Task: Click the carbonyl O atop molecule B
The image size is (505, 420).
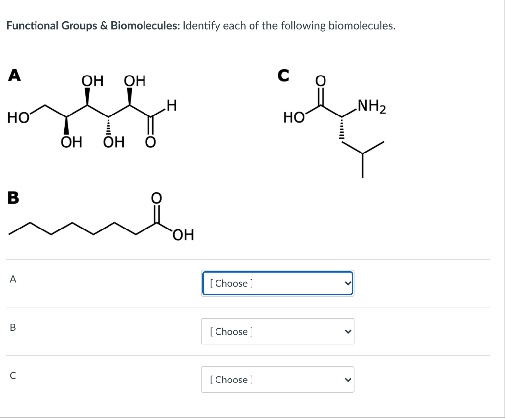Action: click(156, 198)
